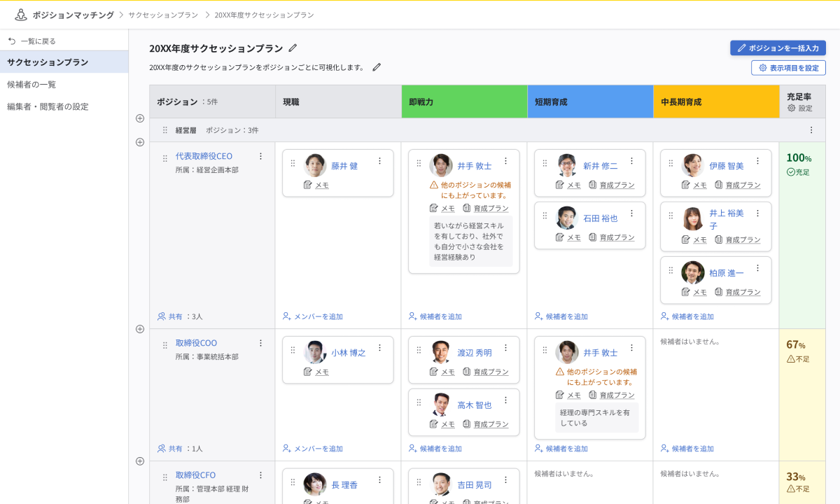The image size is (840, 504).
Task: Open the 育成プラン for 高木 智也
Action: click(x=486, y=424)
